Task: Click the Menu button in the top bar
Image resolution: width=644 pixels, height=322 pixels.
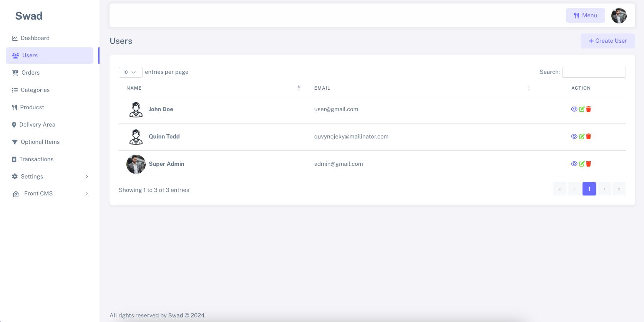Action: point(585,15)
